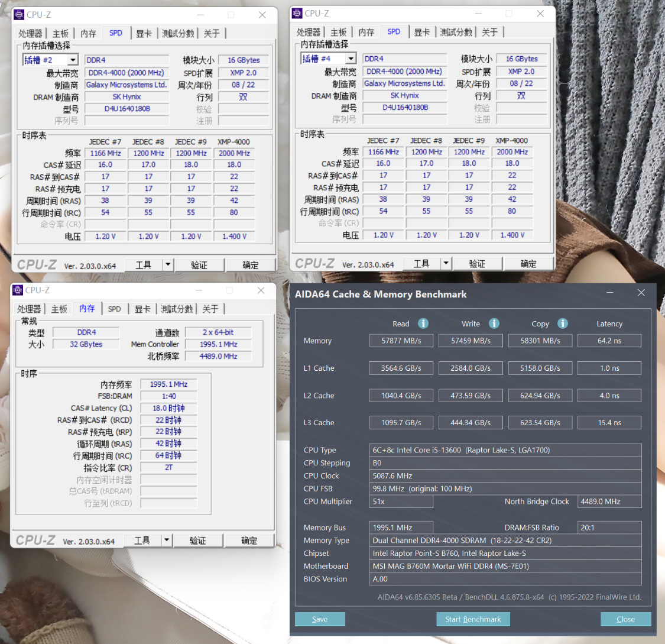Click the Write info icon in AIDA64
The image size is (665, 644).
pyautogui.click(x=494, y=323)
